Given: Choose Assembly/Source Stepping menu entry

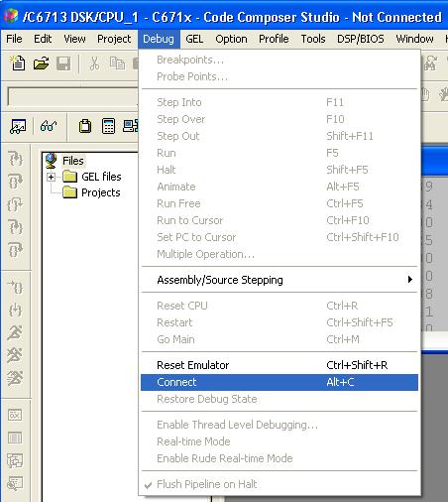Looking at the screenshot, I should point(280,280).
